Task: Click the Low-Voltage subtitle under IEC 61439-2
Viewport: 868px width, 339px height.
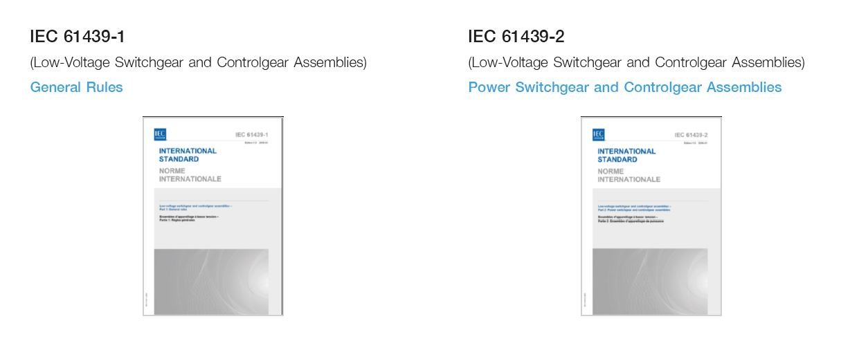Action: tap(636, 62)
